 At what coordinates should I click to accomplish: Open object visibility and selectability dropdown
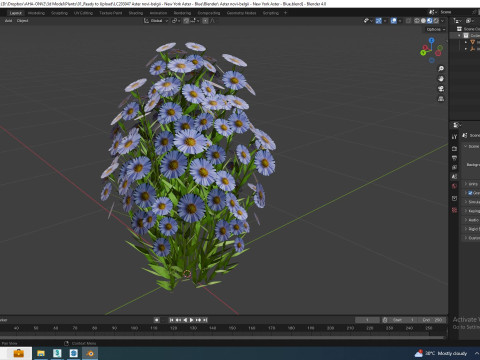[x=368, y=21]
